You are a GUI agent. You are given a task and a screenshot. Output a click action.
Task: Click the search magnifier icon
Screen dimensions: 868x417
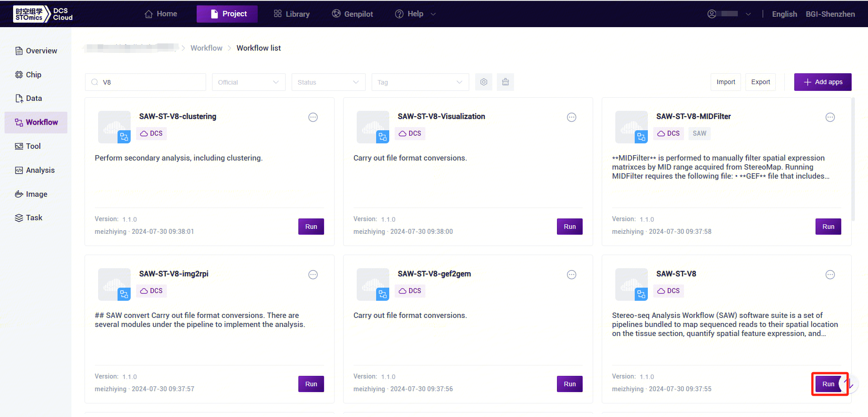[x=94, y=82]
